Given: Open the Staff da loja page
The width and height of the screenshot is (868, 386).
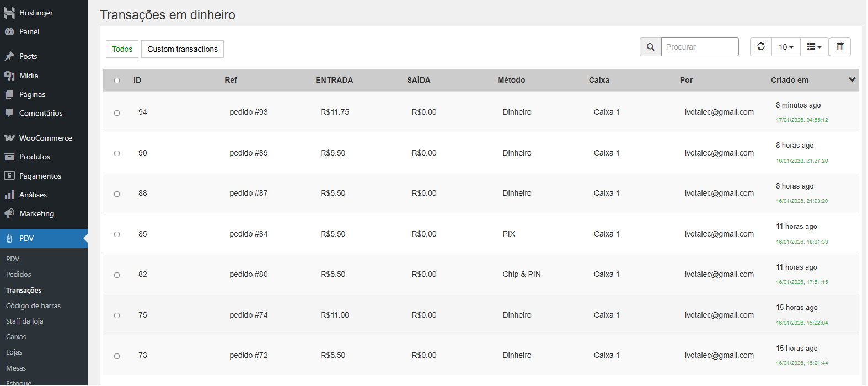Looking at the screenshot, I should tap(24, 321).
